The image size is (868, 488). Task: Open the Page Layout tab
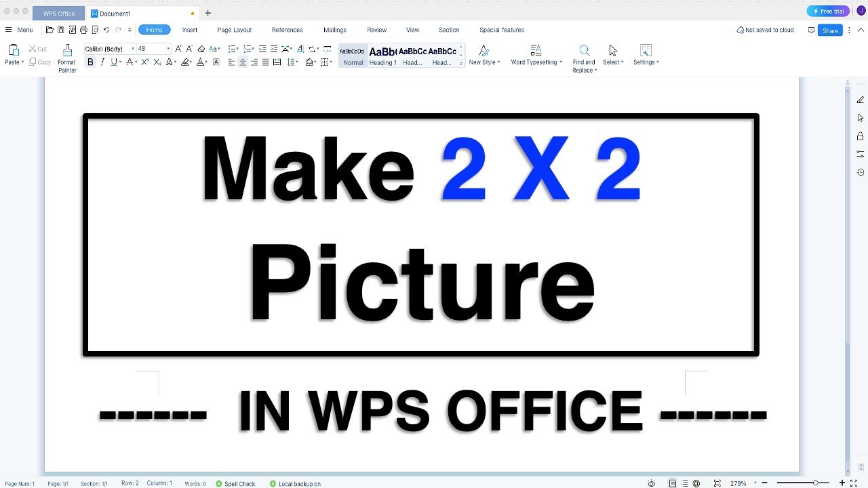[x=234, y=30]
